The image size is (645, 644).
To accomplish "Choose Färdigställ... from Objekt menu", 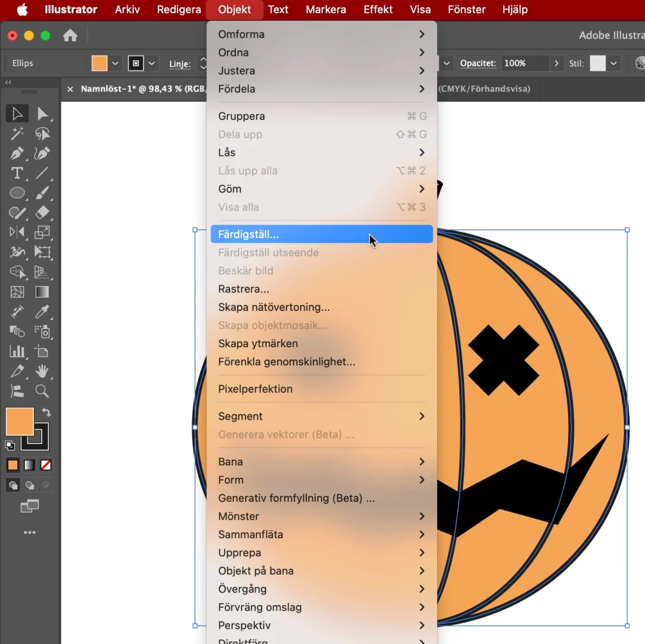I will 321,234.
